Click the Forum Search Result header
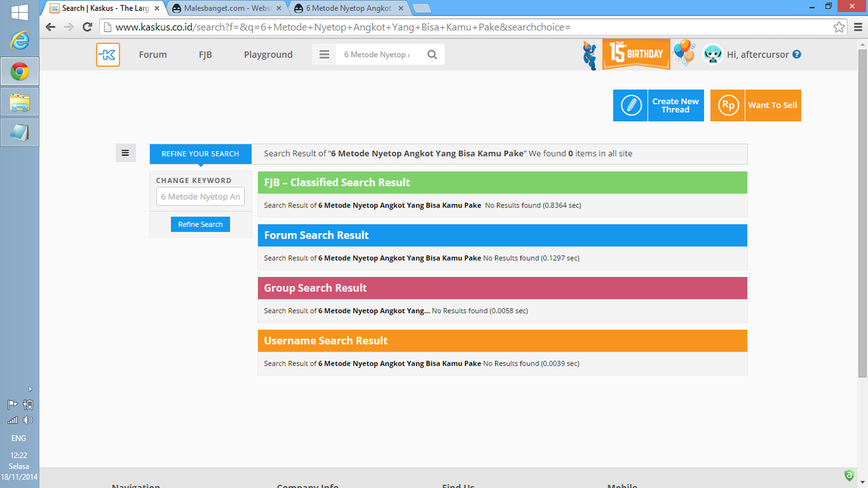The image size is (868, 488). point(502,235)
